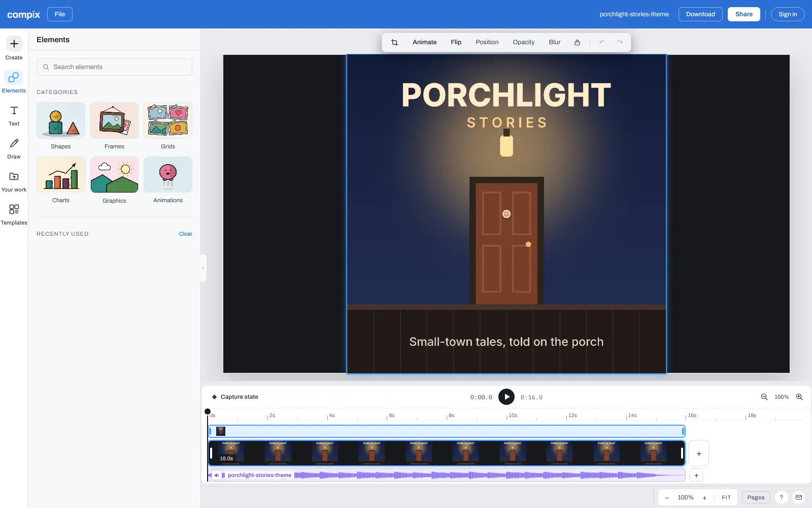Click the rotation handle on the door
The image size is (812, 508).
tap(506, 214)
